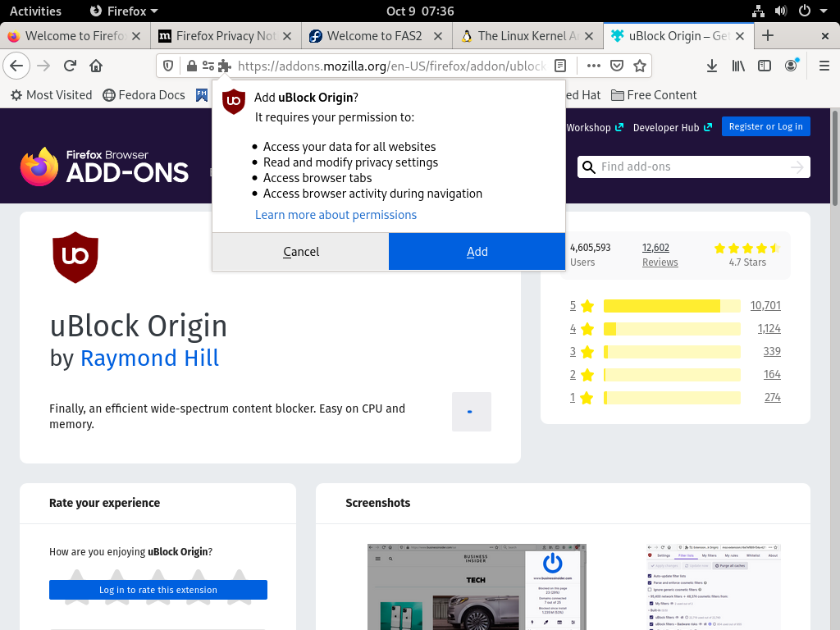The height and width of the screenshot is (630, 840).
Task: Click the 4.7 Stars rating display
Action: 747,254
